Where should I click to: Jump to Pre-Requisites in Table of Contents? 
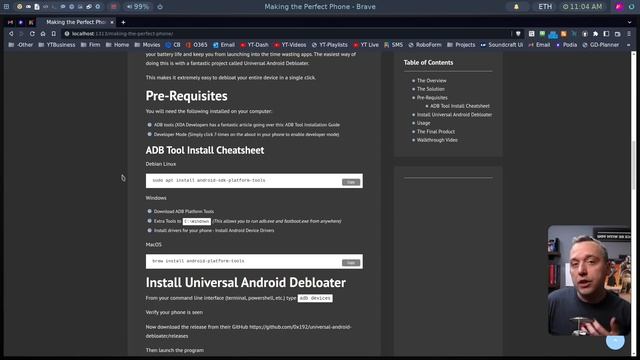[x=432, y=98]
